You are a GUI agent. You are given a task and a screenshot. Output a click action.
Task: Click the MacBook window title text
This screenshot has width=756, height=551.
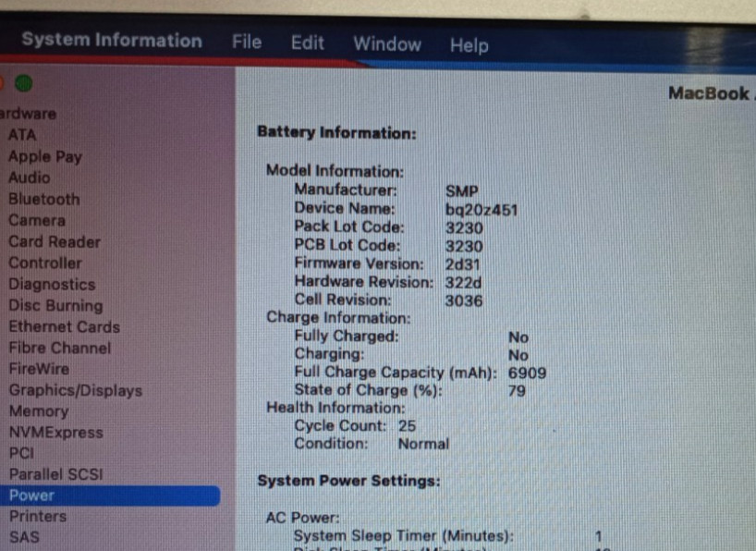point(712,93)
